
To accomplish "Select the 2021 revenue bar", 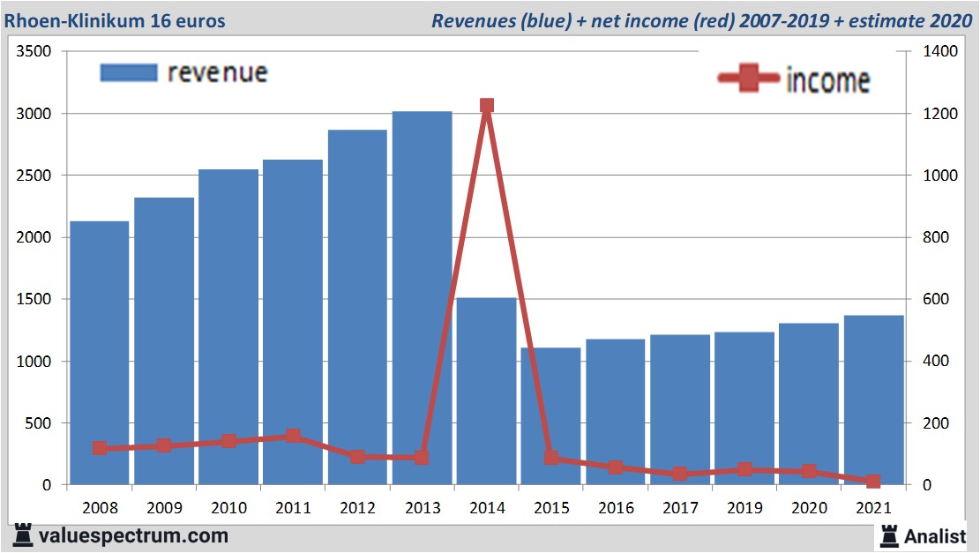I will pyautogui.click(x=874, y=400).
